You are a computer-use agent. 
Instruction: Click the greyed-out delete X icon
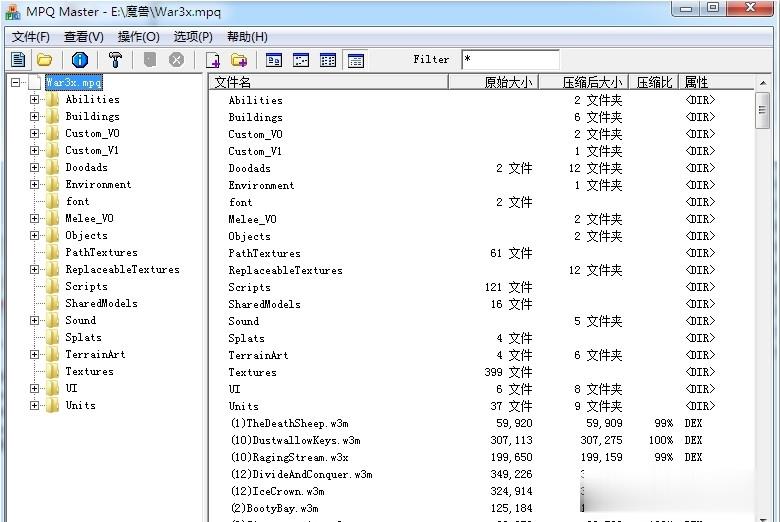click(176, 60)
